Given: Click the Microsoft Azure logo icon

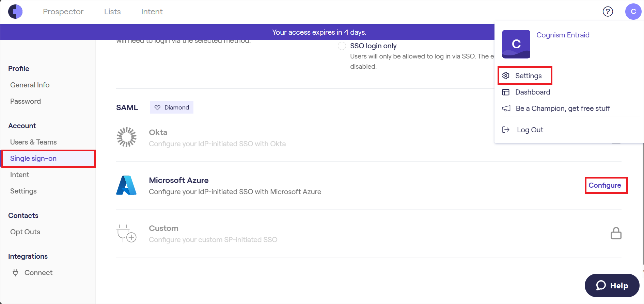Looking at the screenshot, I should point(126,185).
